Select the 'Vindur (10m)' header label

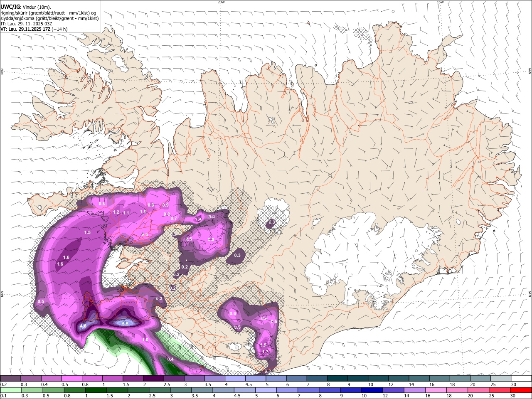click(x=36, y=7)
